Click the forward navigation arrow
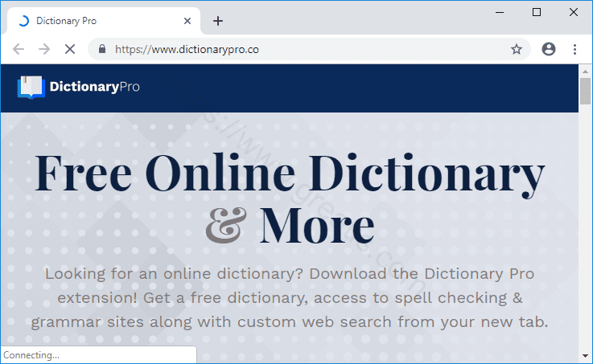 pos(43,49)
